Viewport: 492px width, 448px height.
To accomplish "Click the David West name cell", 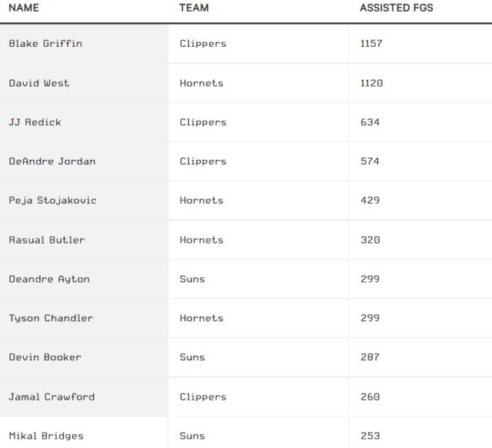I will [39, 83].
